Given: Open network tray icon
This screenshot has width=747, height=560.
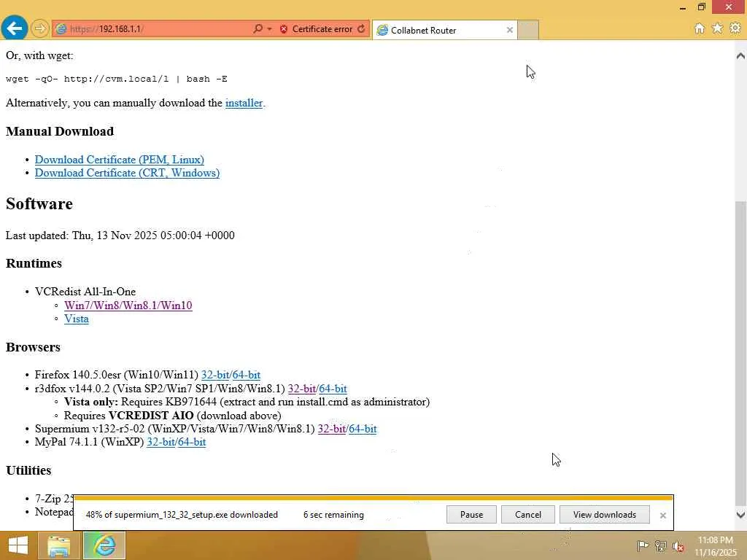Looking at the screenshot, I should pyautogui.click(x=661, y=545).
